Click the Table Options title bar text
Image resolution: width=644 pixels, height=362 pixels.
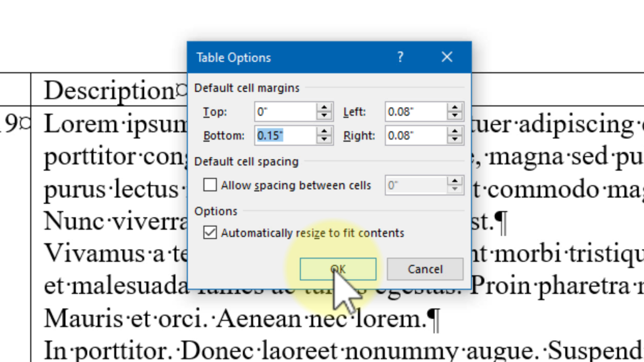[234, 57]
